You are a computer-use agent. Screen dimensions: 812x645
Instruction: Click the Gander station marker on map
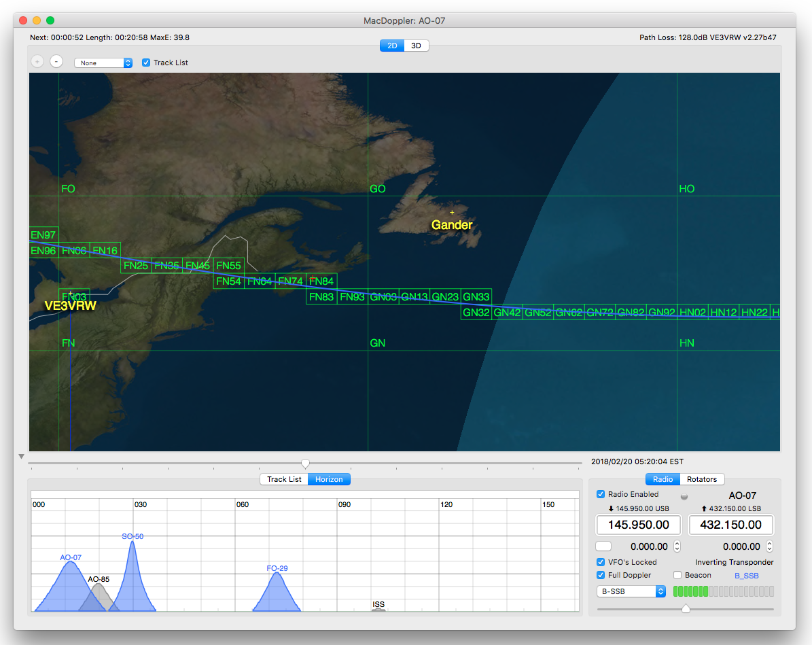point(452,213)
